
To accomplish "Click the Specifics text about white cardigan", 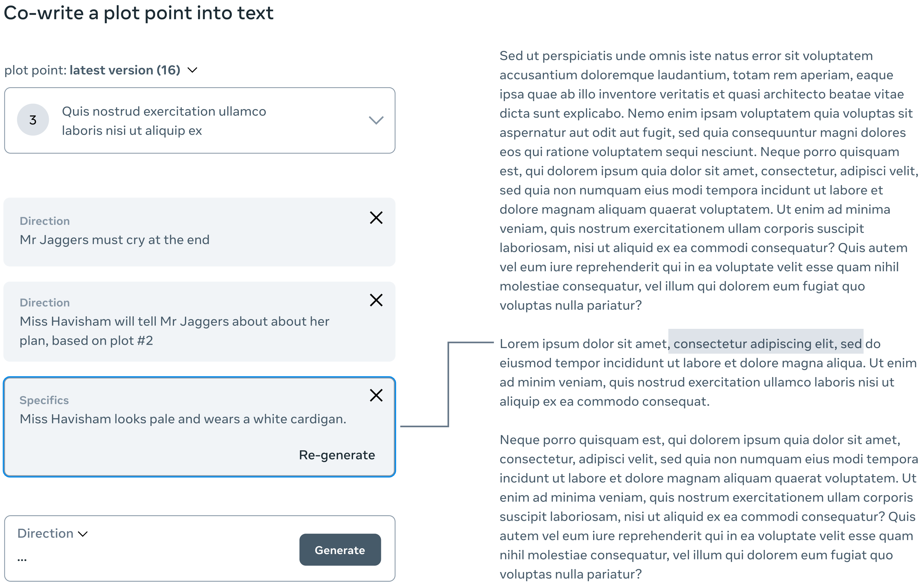I will (183, 419).
